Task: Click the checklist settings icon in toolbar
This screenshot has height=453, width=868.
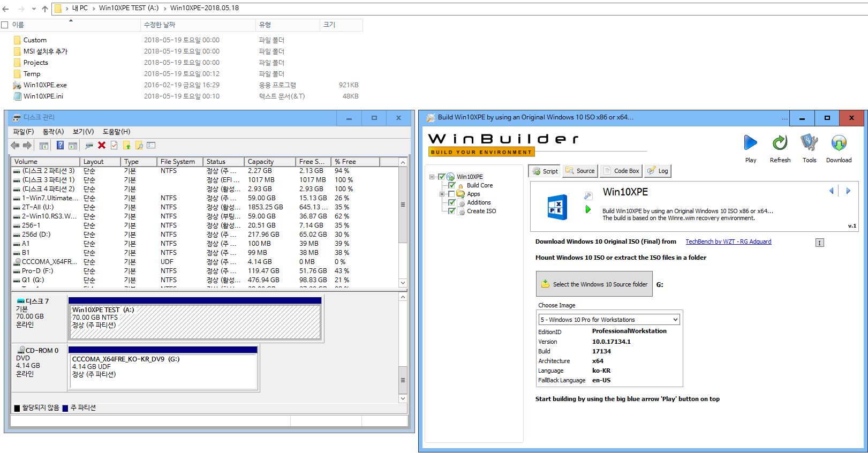Action: click(152, 145)
